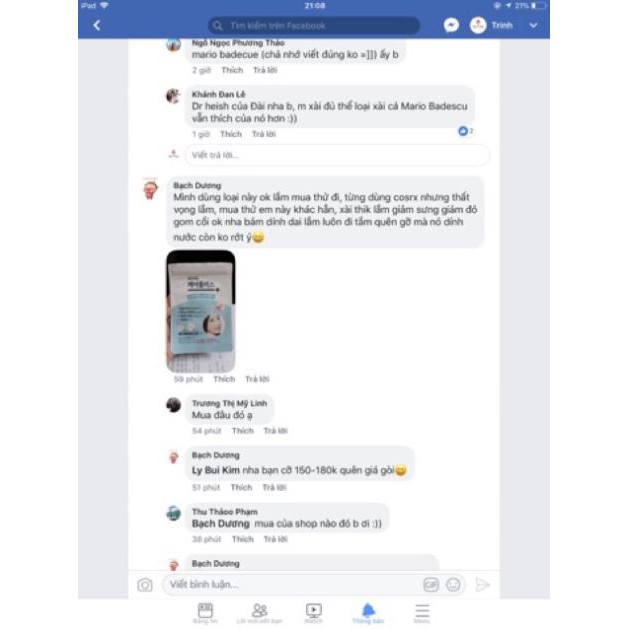
Task: Reply to Trương Thị Mỹ Linh's comment
Action: pos(275,431)
